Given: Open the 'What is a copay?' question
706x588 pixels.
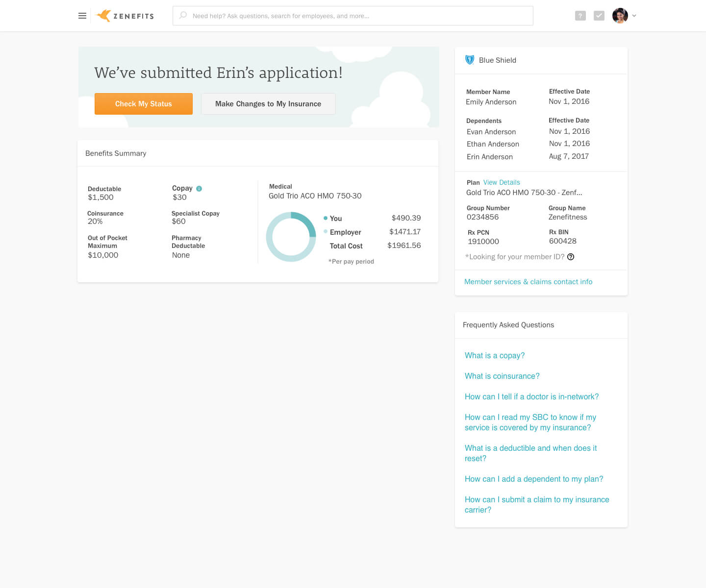Looking at the screenshot, I should coord(495,356).
